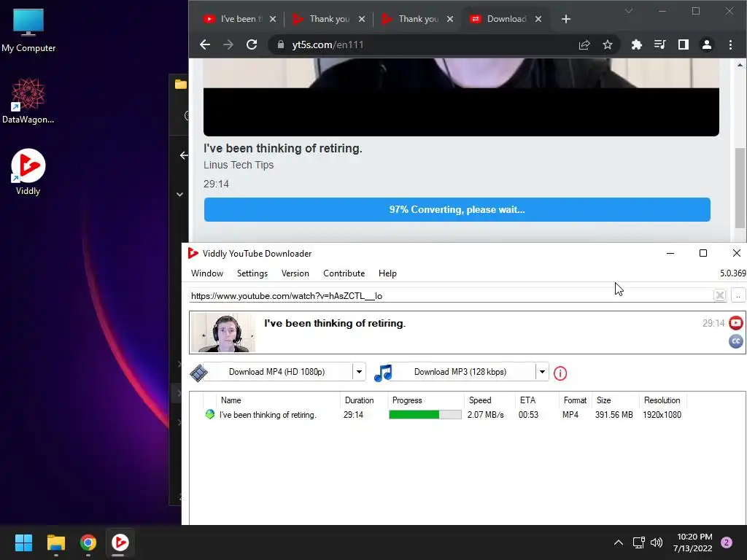This screenshot has height=560, width=747.
Task: Click the video preview on yt5s page
Action: click(x=461, y=97)
